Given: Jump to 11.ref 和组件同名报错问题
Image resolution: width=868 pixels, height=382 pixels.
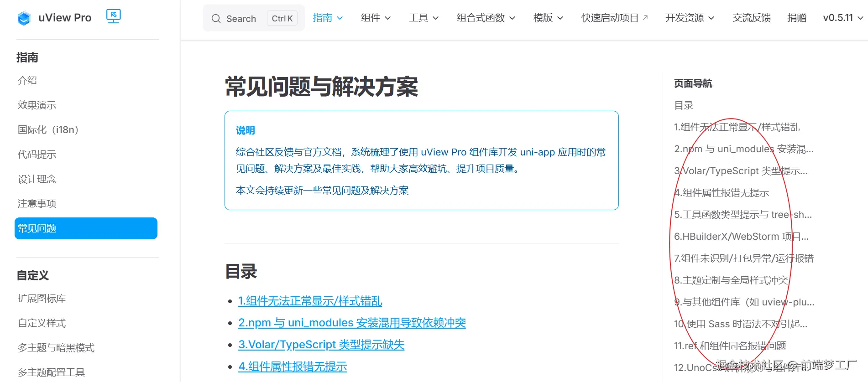Looking at the screenshot, I should pos(730,346).
